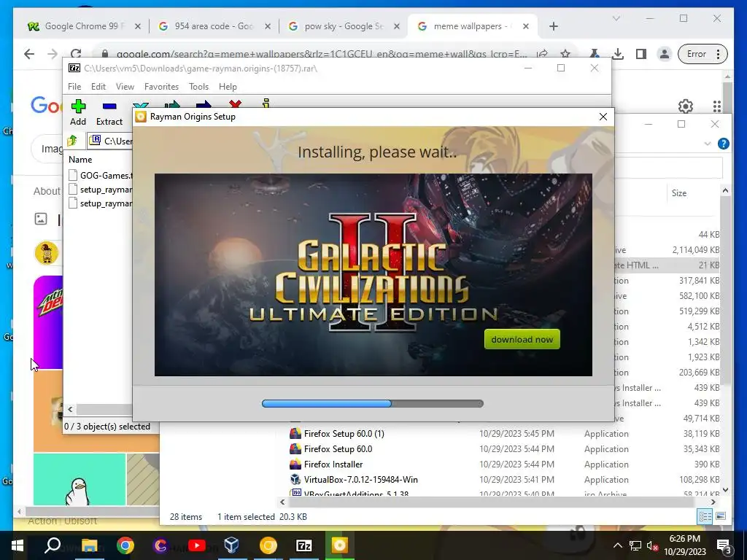This screenshot has height=560, width=747.
Task: Select Firefox Setup 60.0 file
Action: (338, 449)
